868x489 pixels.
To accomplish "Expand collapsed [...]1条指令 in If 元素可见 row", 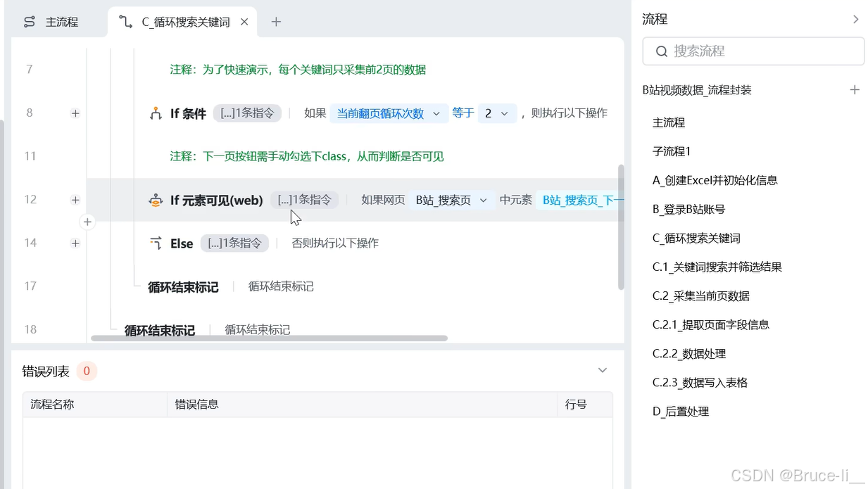I will 304,200.
